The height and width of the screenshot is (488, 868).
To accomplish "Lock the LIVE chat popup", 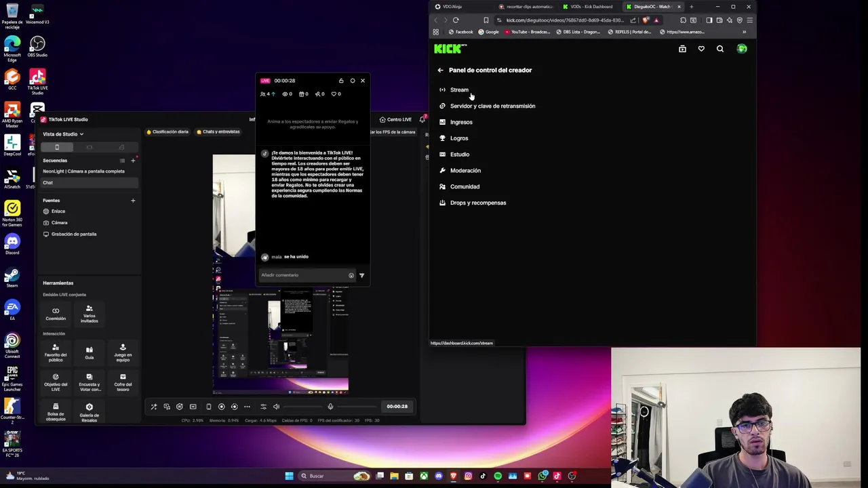I will coord(341,81).
